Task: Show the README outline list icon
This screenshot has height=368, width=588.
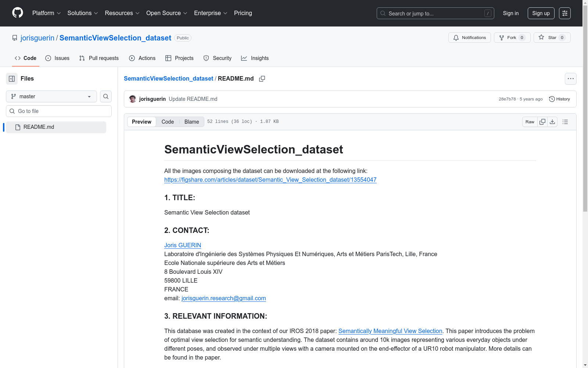Action: pyautogui.click(x=565, y=121)
